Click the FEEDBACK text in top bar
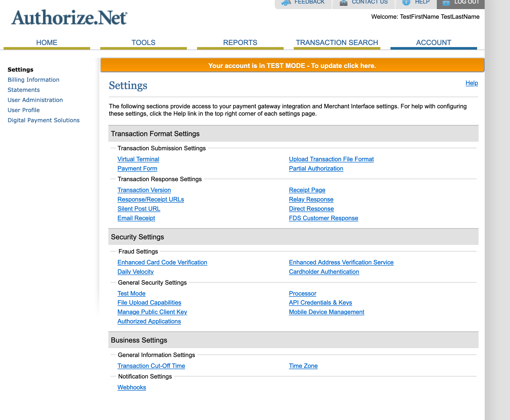Viewport: 510px width, 420px height. pos(309,2)
